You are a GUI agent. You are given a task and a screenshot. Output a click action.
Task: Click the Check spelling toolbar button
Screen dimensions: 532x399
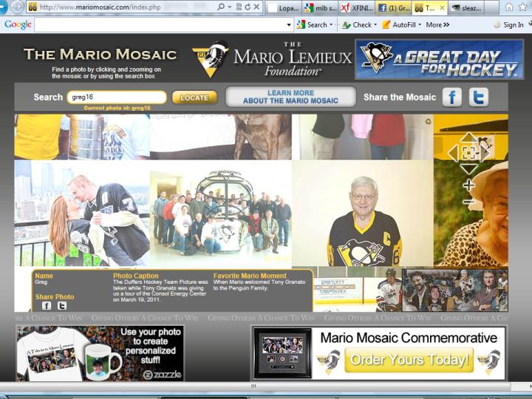(357, 25)
